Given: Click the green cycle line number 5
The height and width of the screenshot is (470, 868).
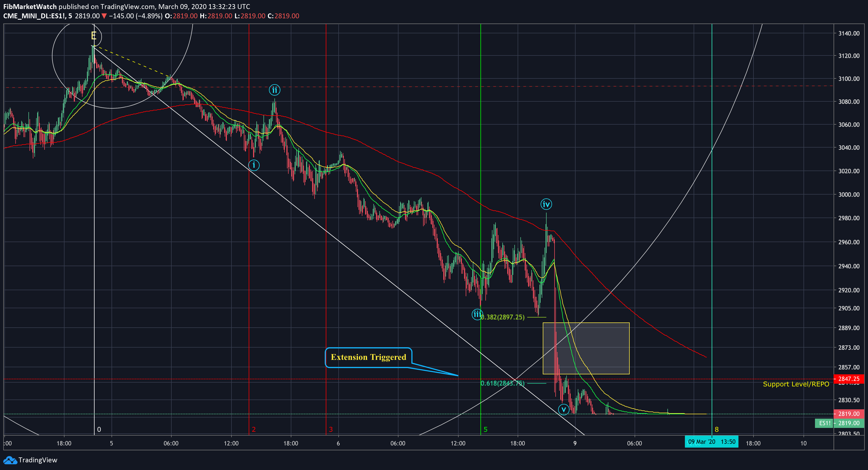Looking at the screenshot, I should [x=485, y=429].
